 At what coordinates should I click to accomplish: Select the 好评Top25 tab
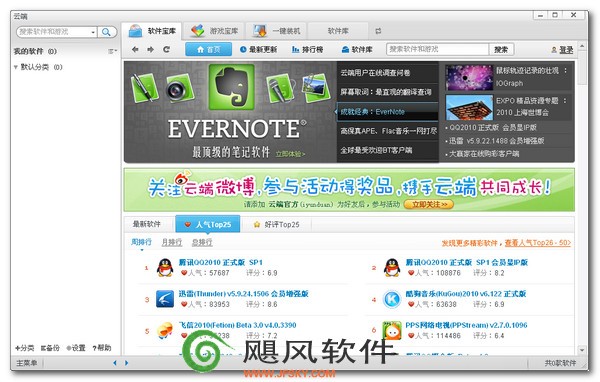(277, 224)
